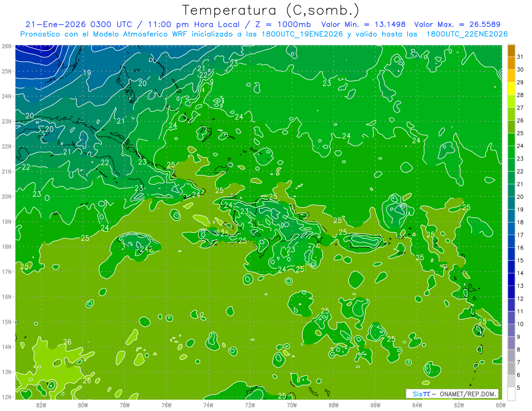Click the SisΠ ONAMET/REP.DOM. logo box
This screenshot has width=532, height=411.
(452, 394)
